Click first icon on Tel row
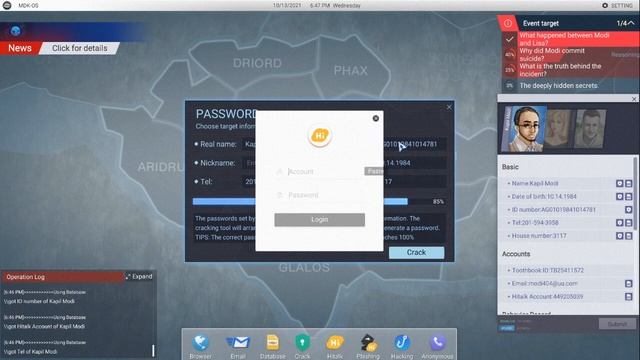 620,223
